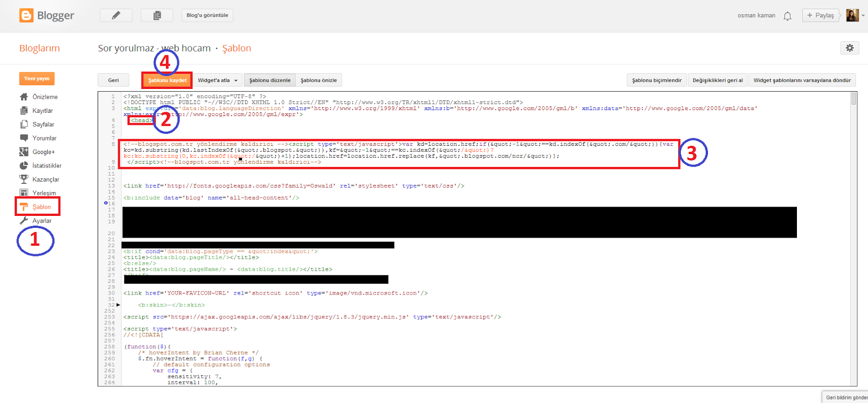Click the Şablonu biçimlendir button
The image size is (868, 403).
[657, 80]
